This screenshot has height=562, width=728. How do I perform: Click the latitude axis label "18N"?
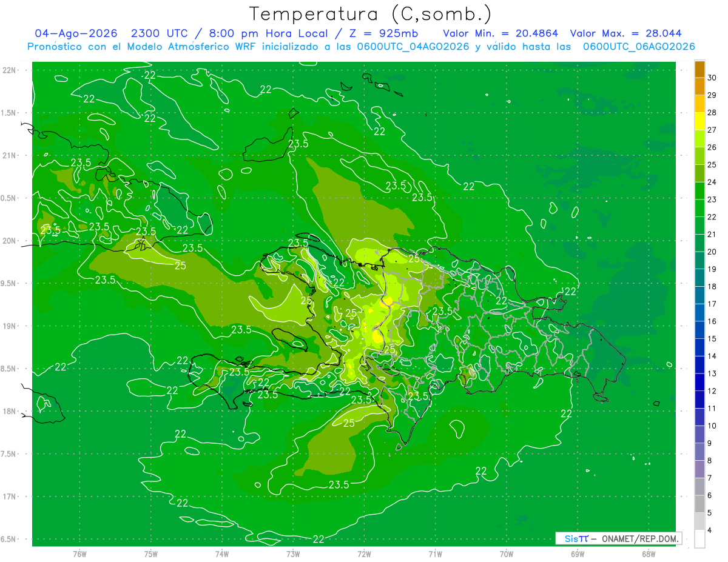[10, 411]
